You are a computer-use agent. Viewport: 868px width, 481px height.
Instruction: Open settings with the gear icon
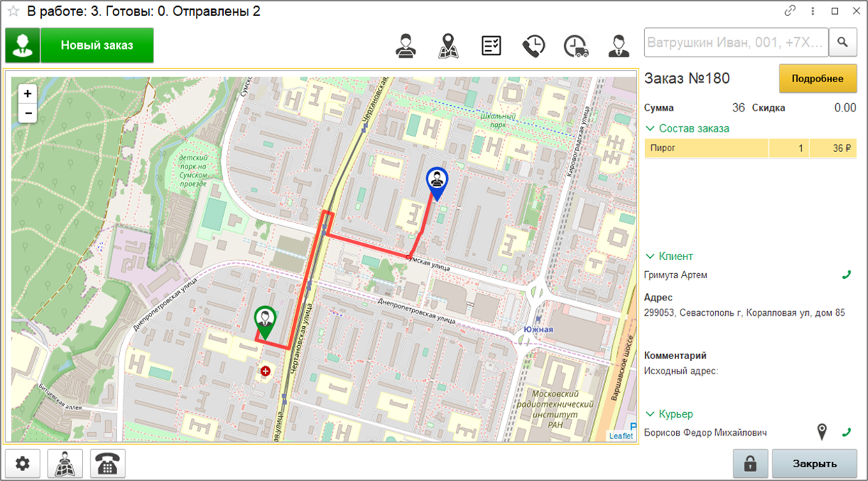click(23, 464)
